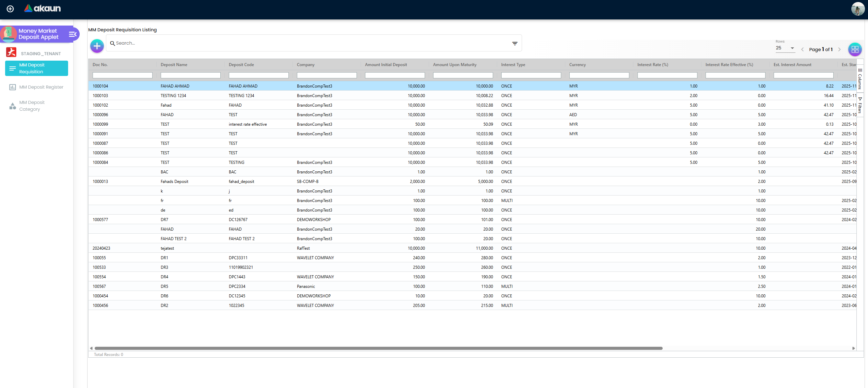Viewport: 868px width, 388px height.
Task: Click the circled plus icon in top bar
Action: 10,9
